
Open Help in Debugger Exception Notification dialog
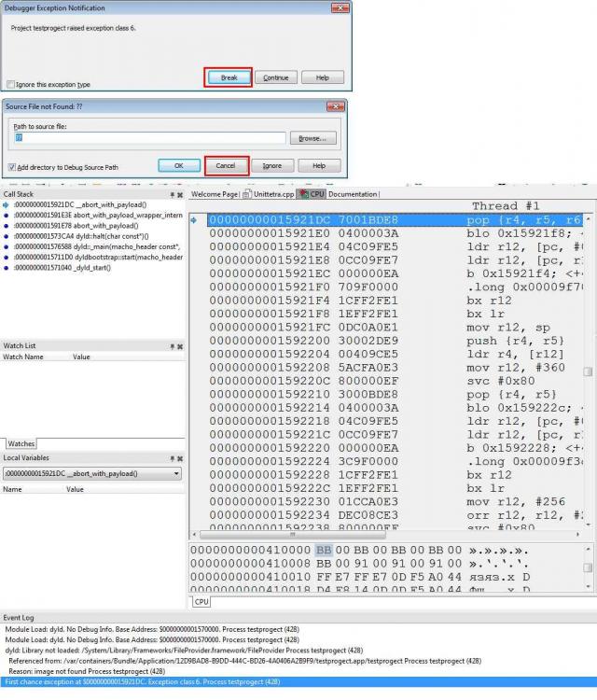point(322,77)
